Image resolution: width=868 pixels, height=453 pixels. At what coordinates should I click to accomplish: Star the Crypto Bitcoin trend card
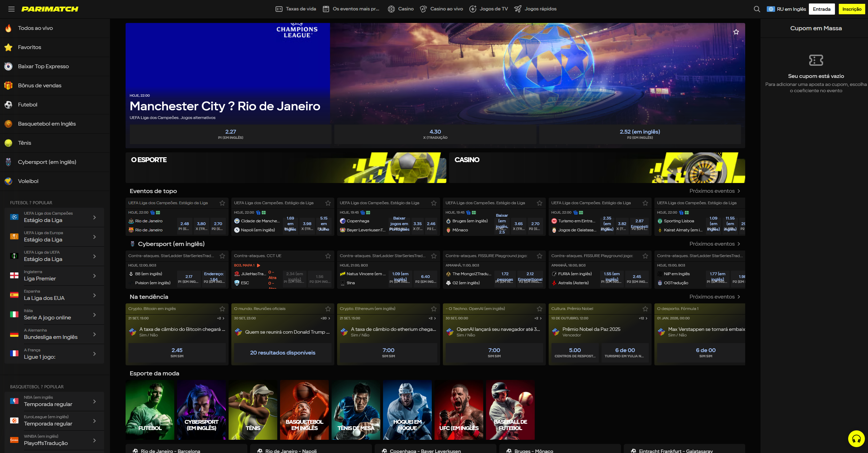pos(222,309)
